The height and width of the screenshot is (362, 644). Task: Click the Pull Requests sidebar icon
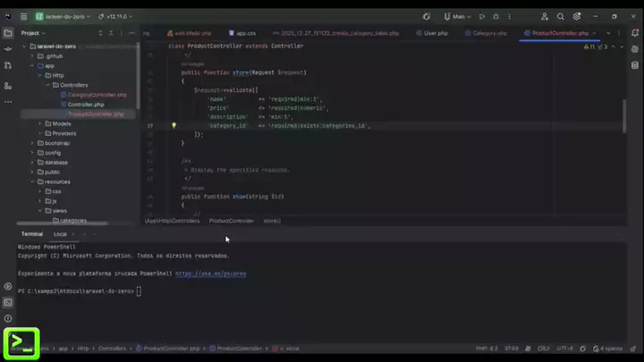click(8, 64)
